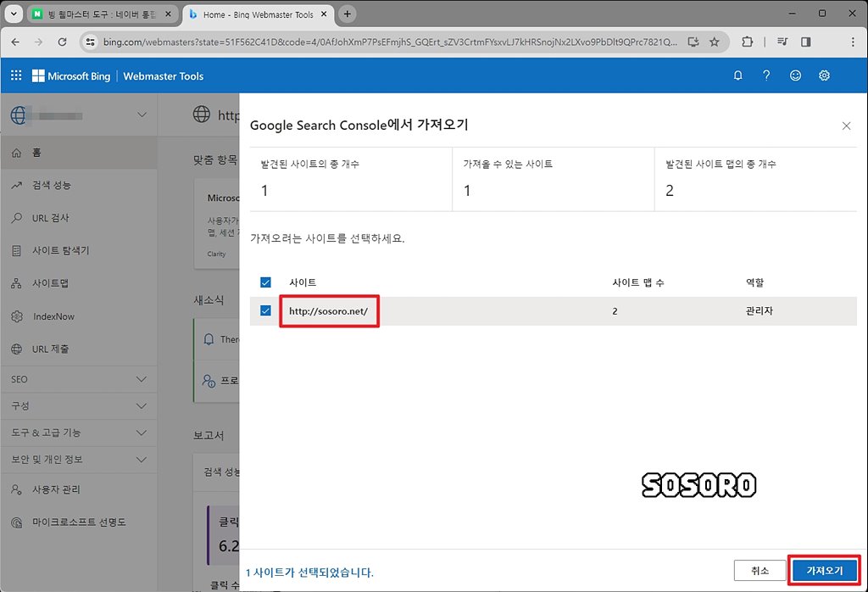Expand the 도구 & 고급 기능 section
868x592 pixels.
click(x=79, y=433)
